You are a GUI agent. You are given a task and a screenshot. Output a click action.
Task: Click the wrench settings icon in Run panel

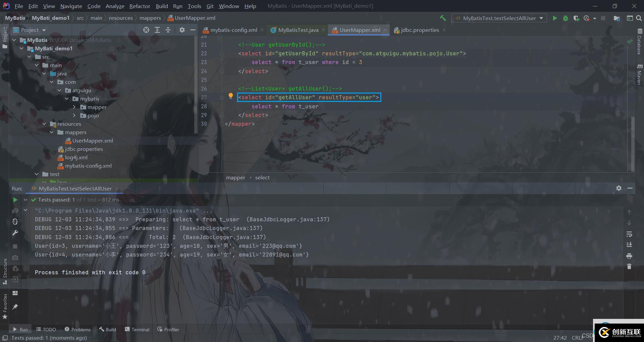click(15, 233)
